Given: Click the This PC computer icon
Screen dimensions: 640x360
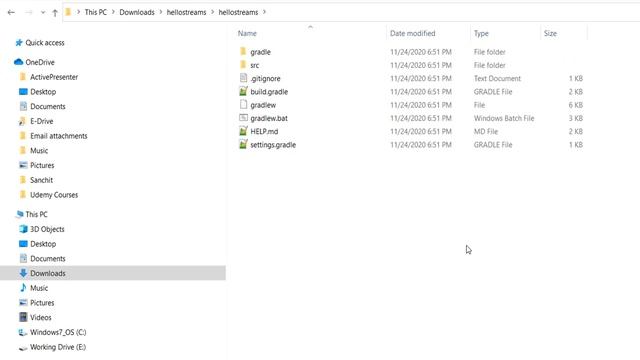Looking at the screenshot, I should coord(19,214).
